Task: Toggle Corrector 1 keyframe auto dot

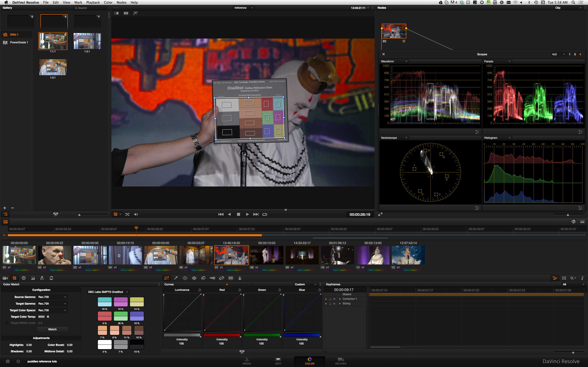Action: [326, 299]
